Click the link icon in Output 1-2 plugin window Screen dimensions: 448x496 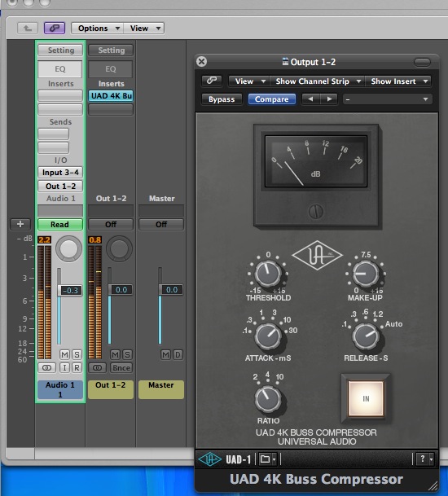pyautogui.click(x=212, y=81)
